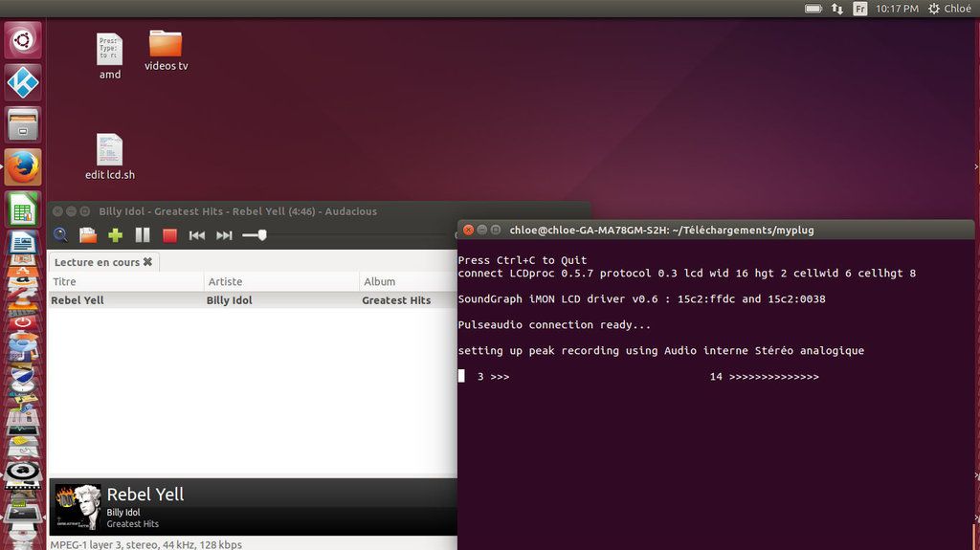The image size is (980, 550).
Task: Open the Fr keyboard layout menu
Action: [860, 9]
